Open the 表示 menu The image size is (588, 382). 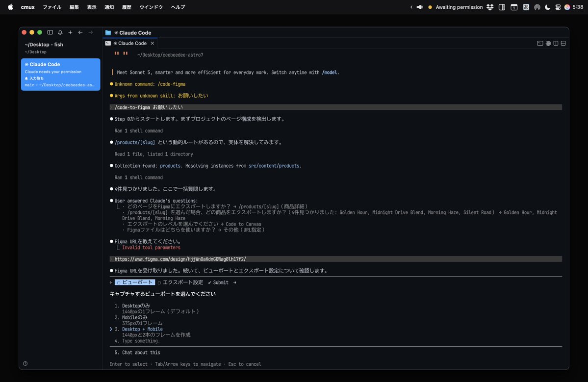coord(92,7)
